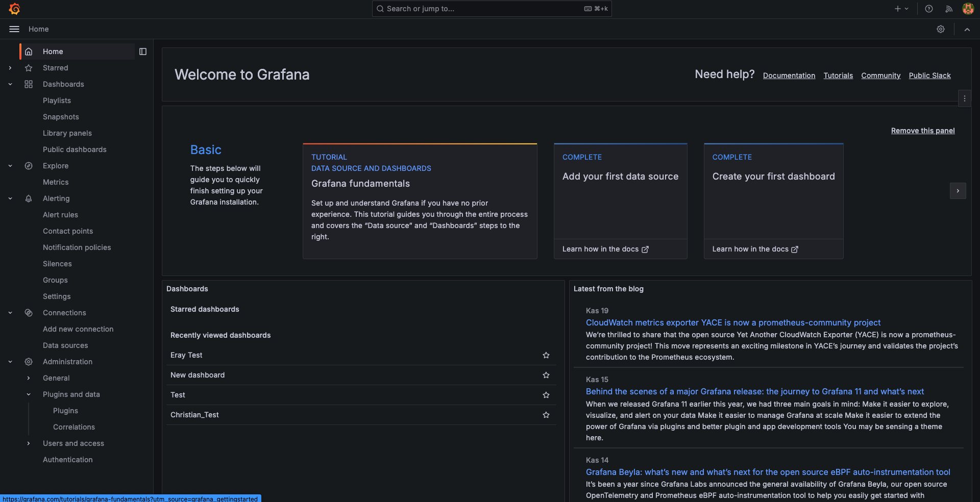The height and width of the screenshot is (502, 980).
Task: Open Snapshots in the sidebar
Action: point(61,117)
